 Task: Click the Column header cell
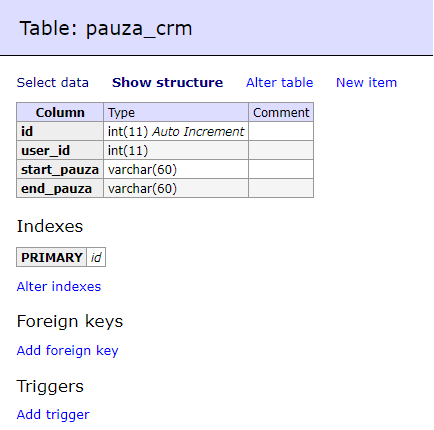(60, 112)
